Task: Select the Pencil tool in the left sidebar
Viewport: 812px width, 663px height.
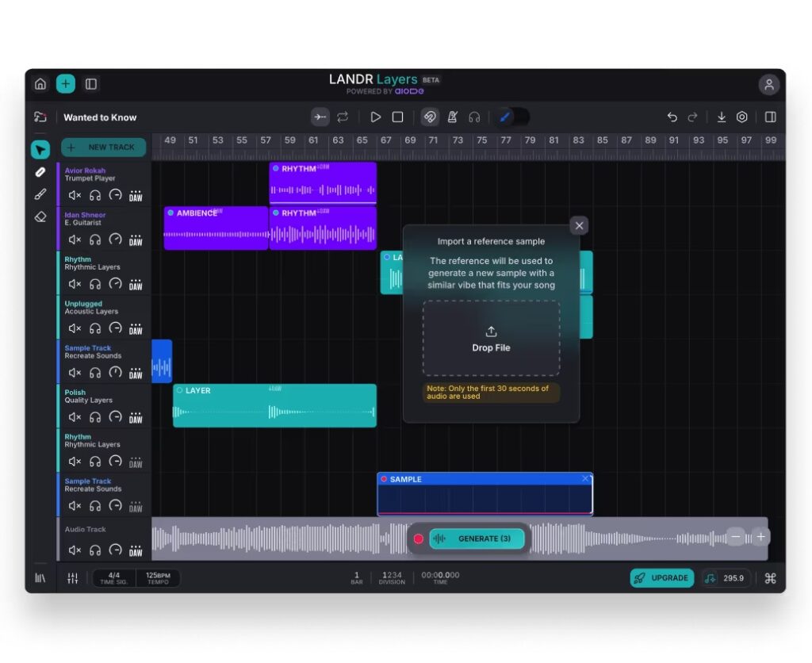Action: click(40, 172)
